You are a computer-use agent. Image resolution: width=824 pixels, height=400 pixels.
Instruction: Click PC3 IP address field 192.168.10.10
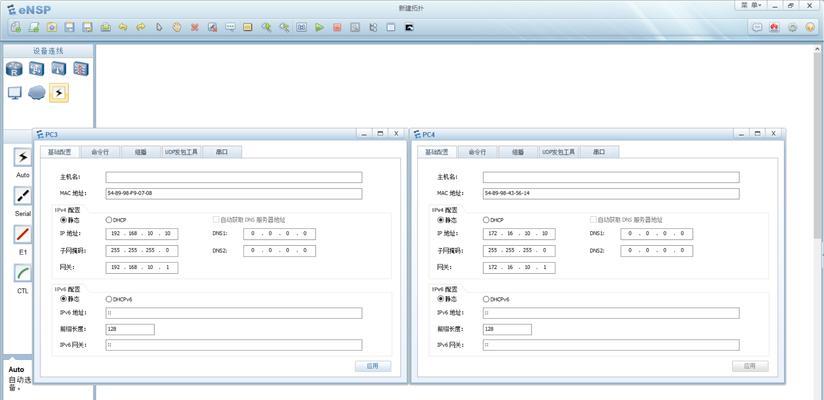[x=142, y=234]
